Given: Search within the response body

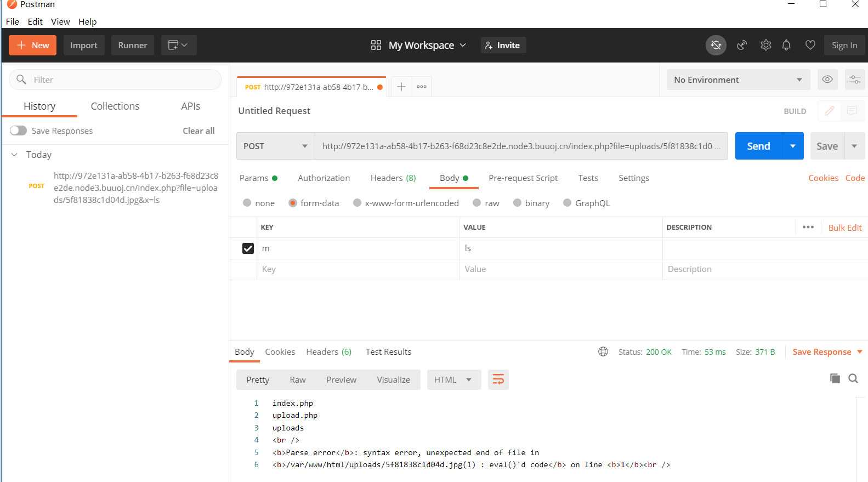Looking at the screenshot, I should (x=853, y=378).
